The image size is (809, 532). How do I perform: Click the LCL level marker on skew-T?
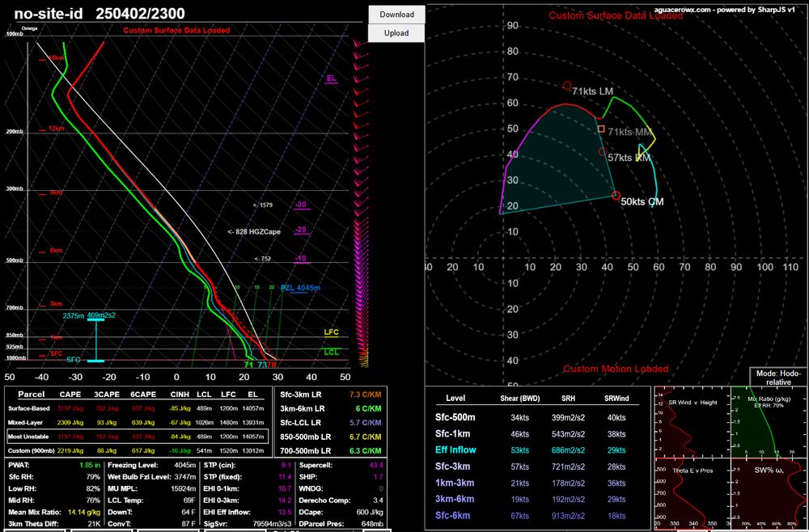pyautogui.click(x=331, y=352)
